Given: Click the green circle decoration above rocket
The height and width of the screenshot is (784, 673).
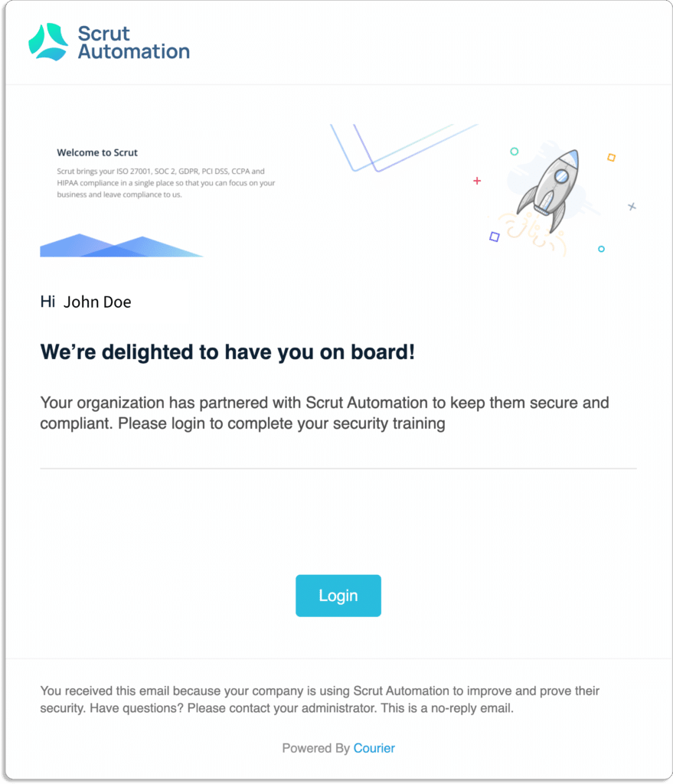Looking at the screenshot, I should [514, 152].
